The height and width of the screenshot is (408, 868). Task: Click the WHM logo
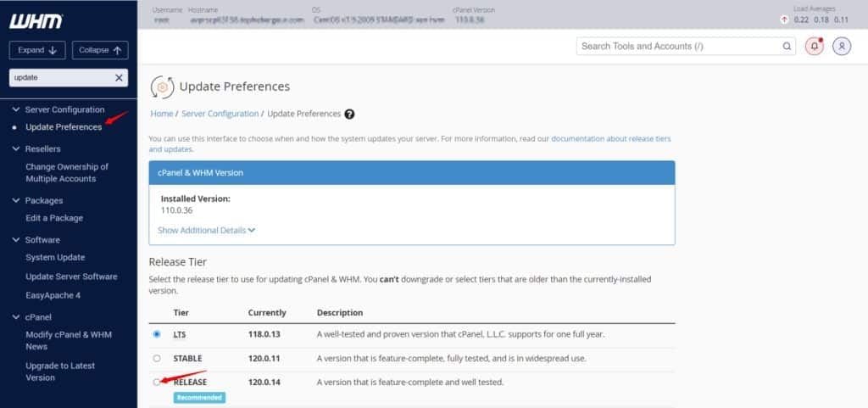(x=36, y=21)
